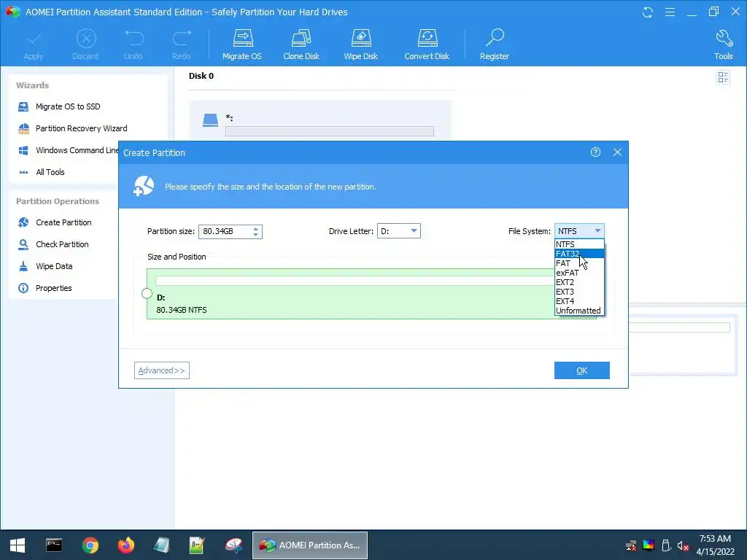Open Command Prompt from taskbar
The width and height of the screenshot is (747, 560).
54,545
